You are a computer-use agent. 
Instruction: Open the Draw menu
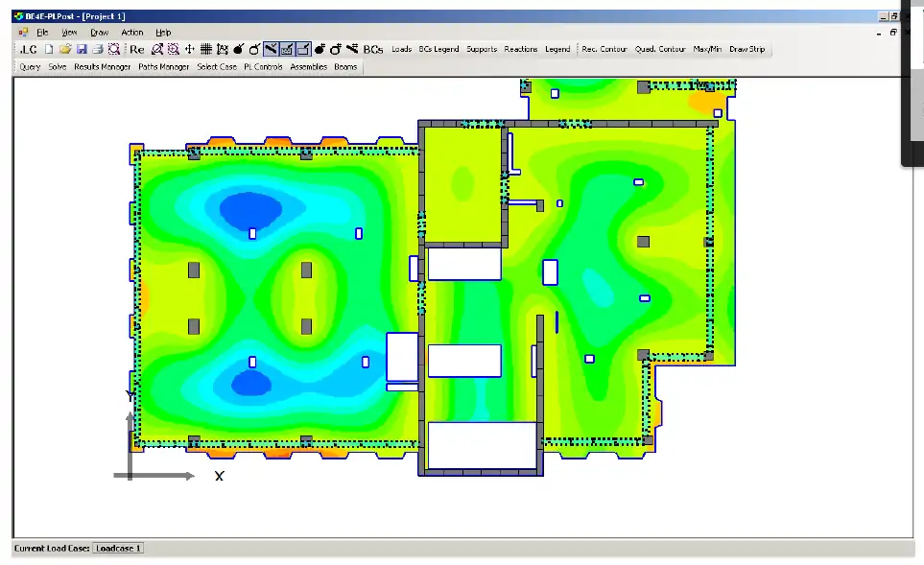pyautogui.click(x=99, y=33)
